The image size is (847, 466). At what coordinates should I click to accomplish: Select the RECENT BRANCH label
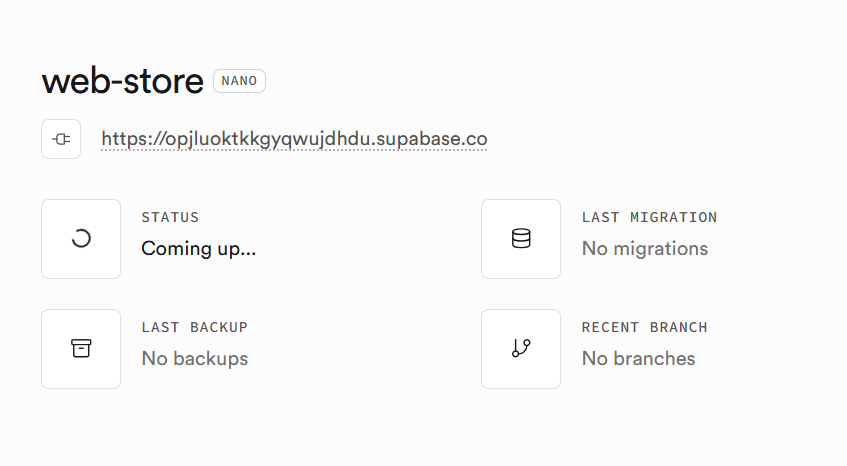tap(644, 327)
